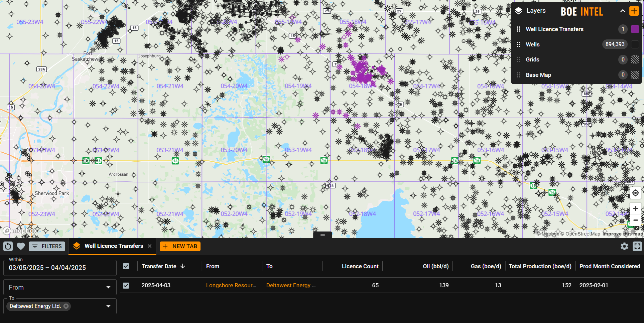Open the Longshore Resour... company link
This screenshot has width=644, height=323.
[231, 285]
